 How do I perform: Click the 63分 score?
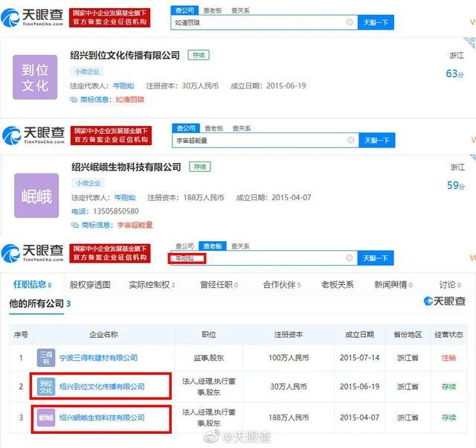coord(454,74)
